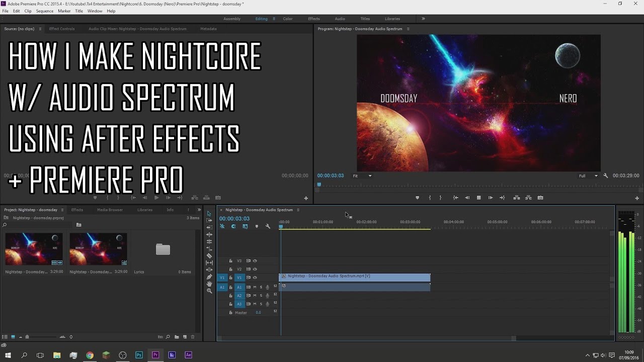
Task: Show overflow workspaces chevron
Action: click(423, 19)
